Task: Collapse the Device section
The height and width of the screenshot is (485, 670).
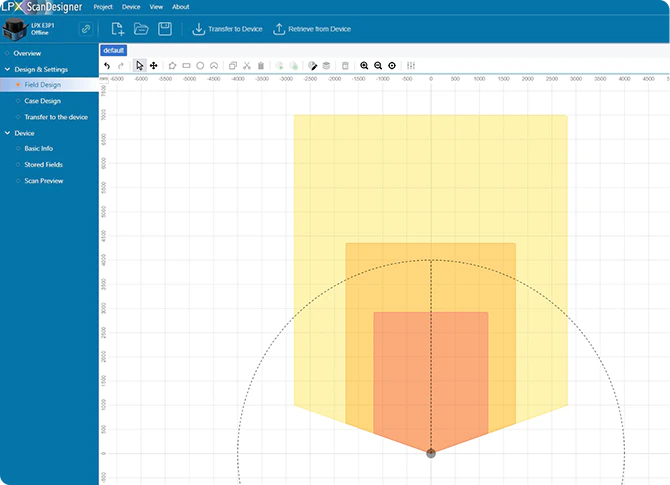Action: click(7, 132)
